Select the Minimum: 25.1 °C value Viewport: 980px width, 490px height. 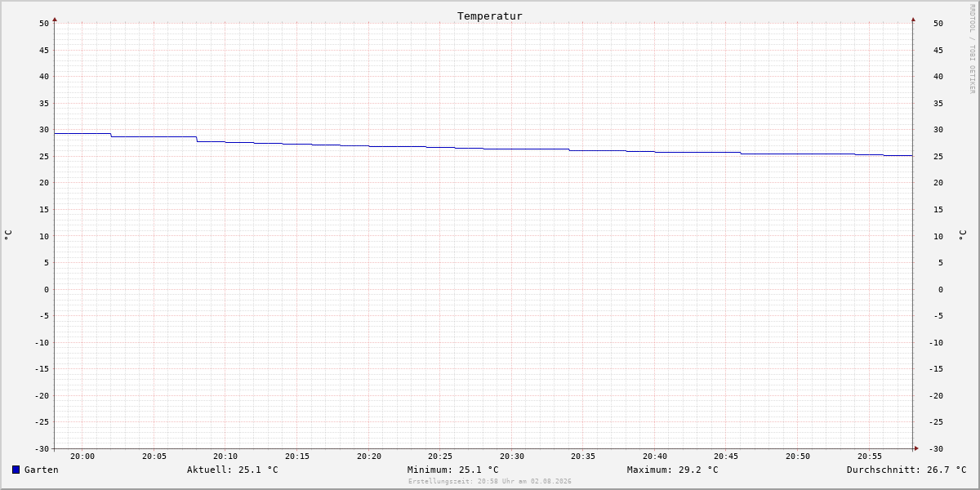coord(453,470)
